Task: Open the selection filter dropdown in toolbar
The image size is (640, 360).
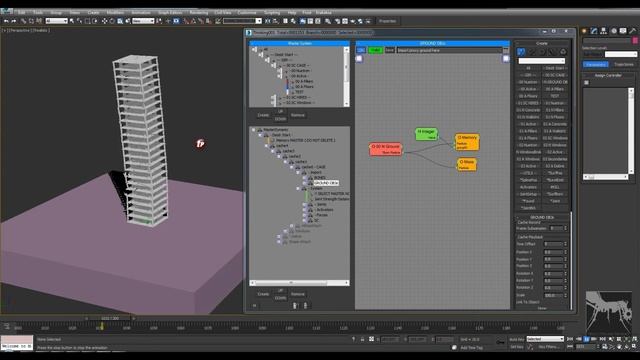Action: point(56,21)
